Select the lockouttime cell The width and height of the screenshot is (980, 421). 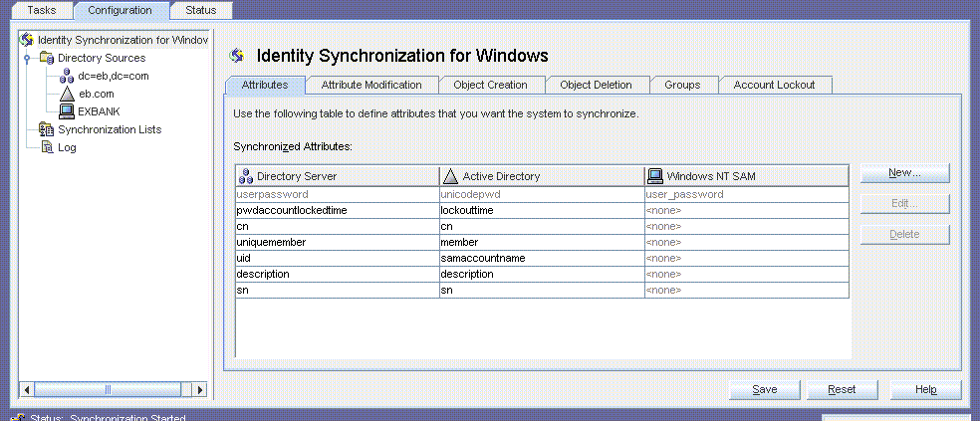point(542,211)
